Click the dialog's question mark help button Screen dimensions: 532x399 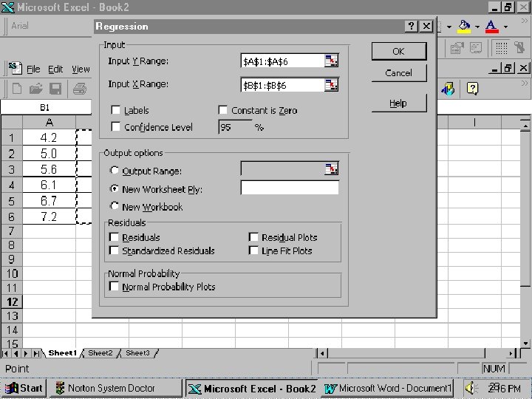[x=412, y=26]
